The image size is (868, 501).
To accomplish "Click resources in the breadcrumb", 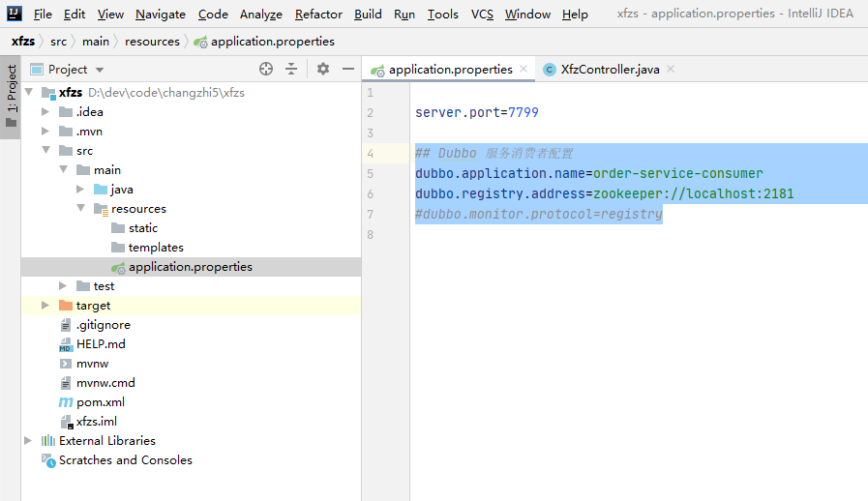I will point(152,42).
